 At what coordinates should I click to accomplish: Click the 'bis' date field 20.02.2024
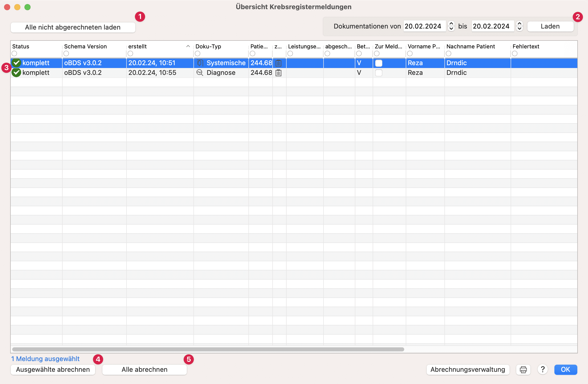[493, 26]
